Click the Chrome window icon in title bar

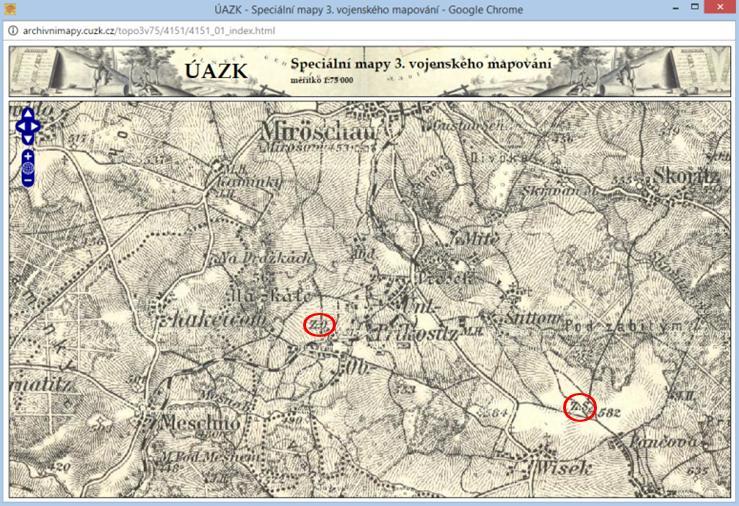point(10,8)
